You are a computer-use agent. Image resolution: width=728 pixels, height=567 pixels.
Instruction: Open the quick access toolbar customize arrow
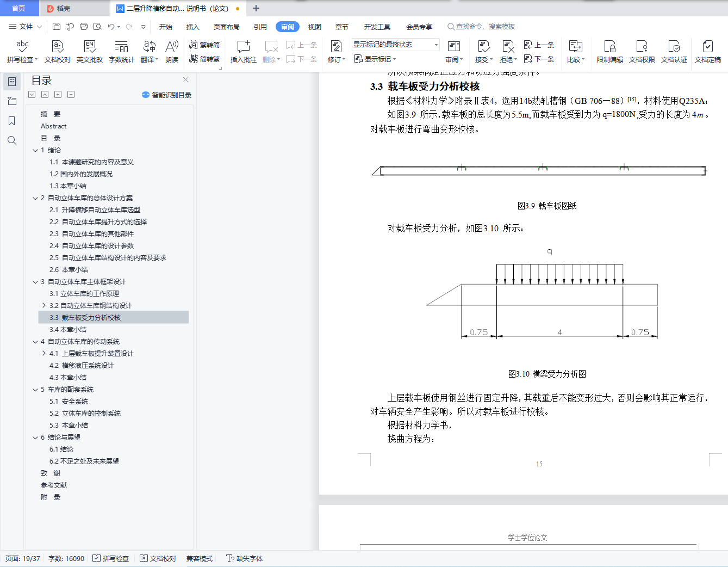click(x=143, y=26)
